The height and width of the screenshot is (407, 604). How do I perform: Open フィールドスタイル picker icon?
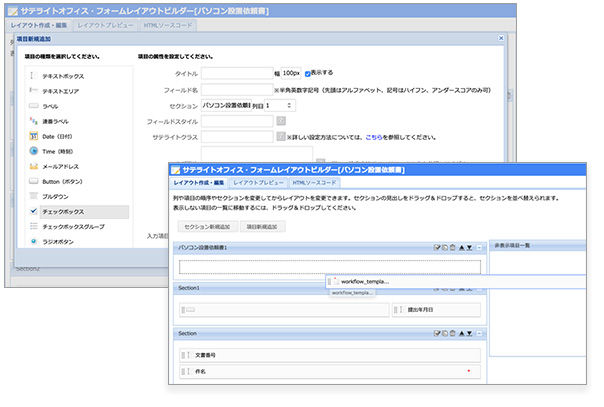(281, 121)
